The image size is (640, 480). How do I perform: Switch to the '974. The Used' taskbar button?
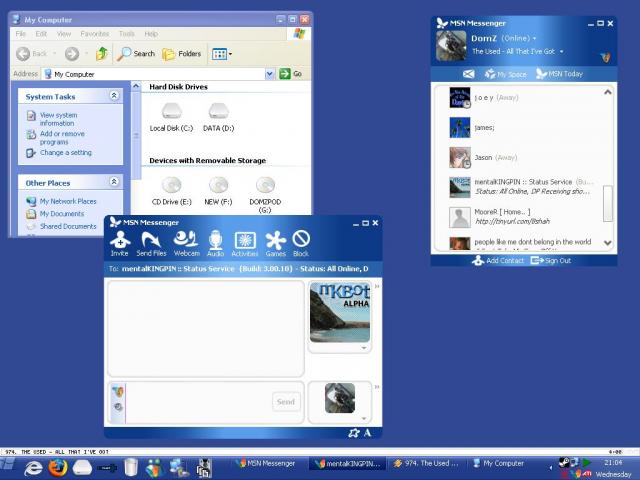(426, 464)
